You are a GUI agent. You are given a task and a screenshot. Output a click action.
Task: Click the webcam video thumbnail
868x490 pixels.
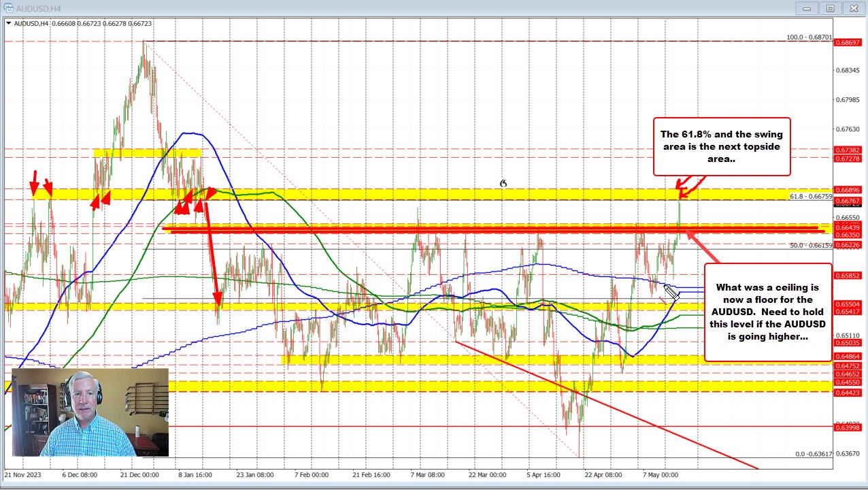click(88, 412)
